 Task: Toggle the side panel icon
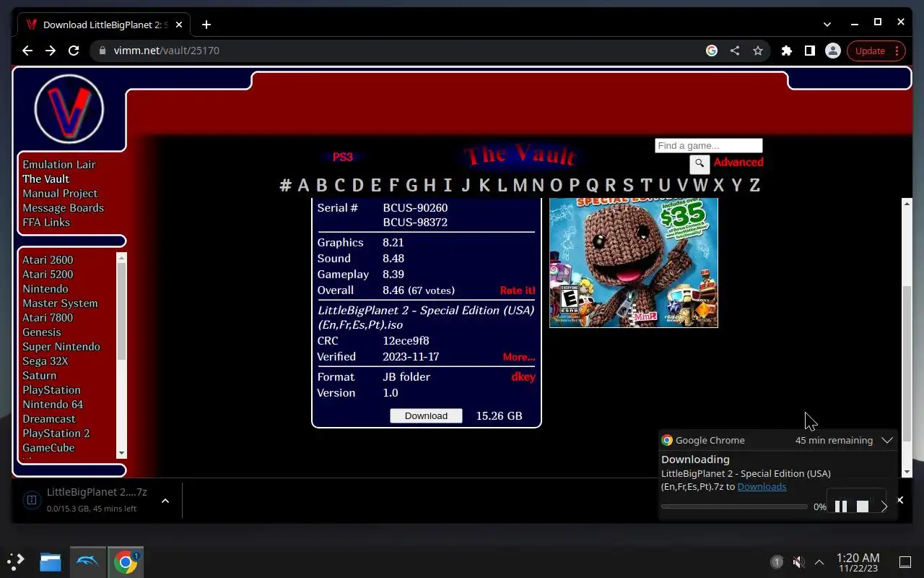tap(810, 51)
